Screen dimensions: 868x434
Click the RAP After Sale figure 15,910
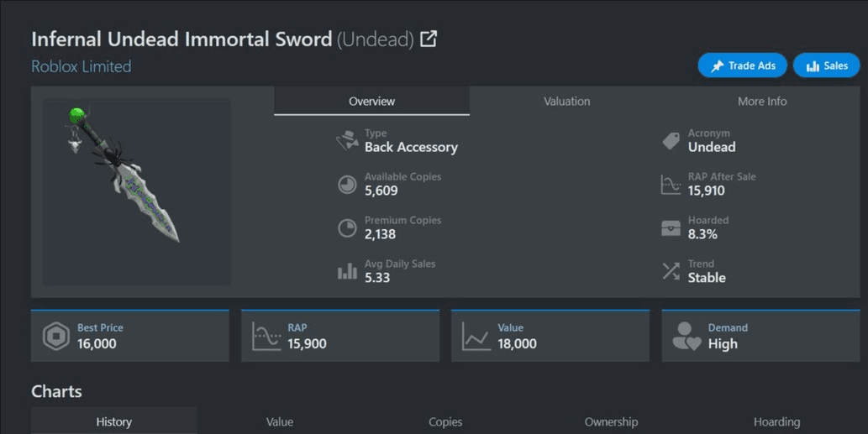tap(707, 191)
